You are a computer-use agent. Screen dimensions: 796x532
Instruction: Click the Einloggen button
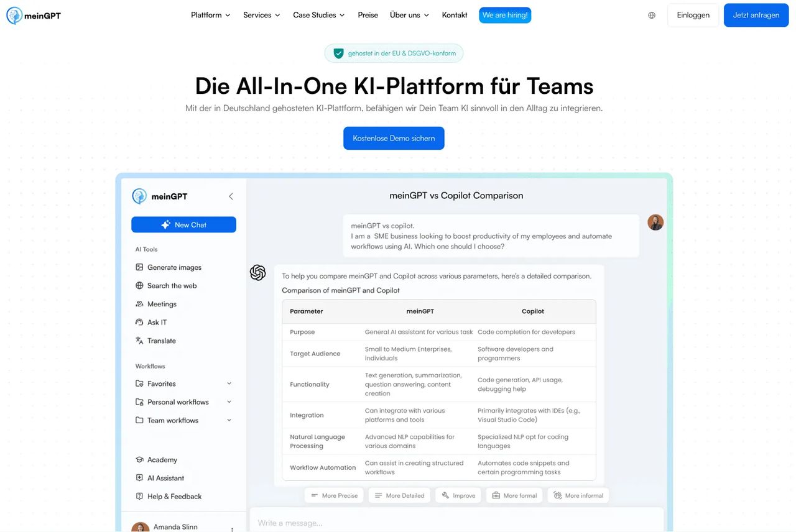tap(693, 16)
